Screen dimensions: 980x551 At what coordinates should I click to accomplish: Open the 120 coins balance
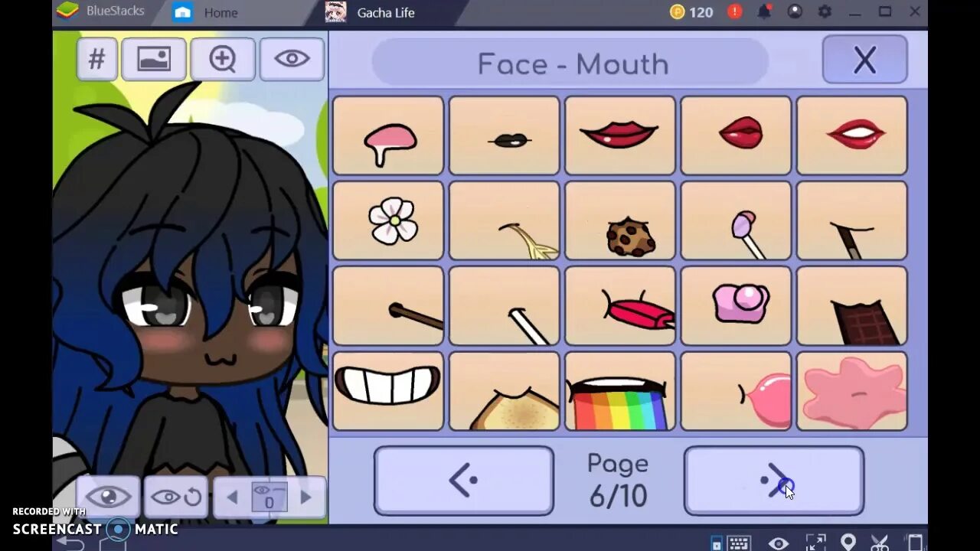tap(691, 12)
